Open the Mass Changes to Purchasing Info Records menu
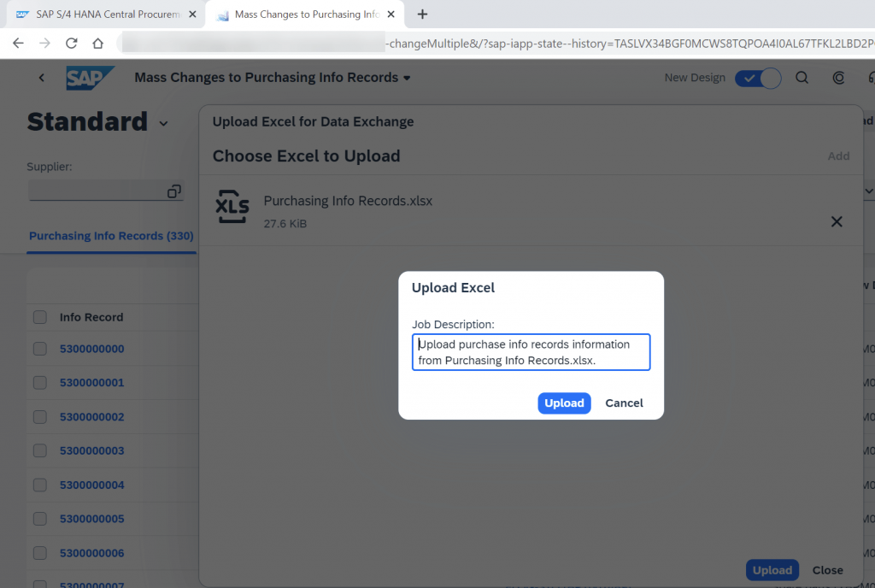The width and height of the screenshot is (875, 588). point(273,78)
